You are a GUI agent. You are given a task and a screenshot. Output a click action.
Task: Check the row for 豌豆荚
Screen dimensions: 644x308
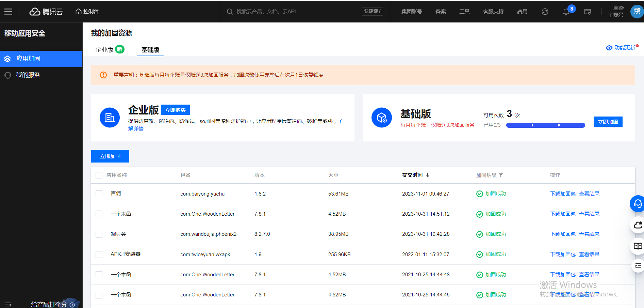[99, 234]
